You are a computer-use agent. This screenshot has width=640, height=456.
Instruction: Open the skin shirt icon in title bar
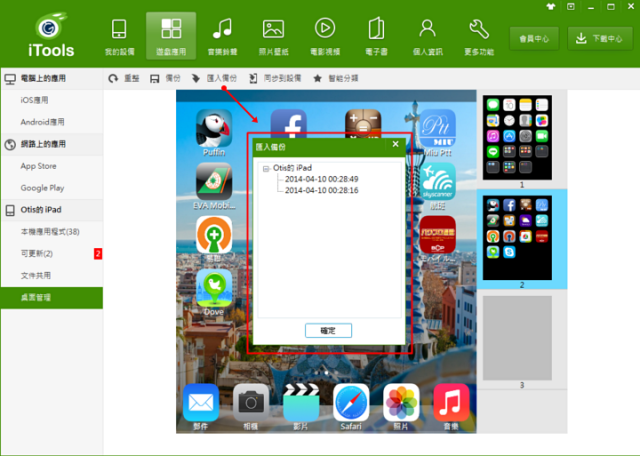coord(551,7)
